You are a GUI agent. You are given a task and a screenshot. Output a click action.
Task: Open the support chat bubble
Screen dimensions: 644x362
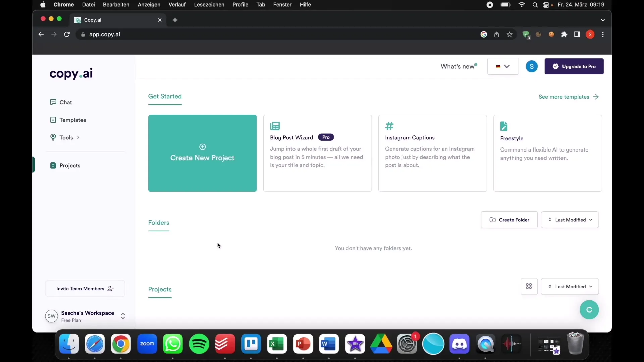click(x=589, y=310)
